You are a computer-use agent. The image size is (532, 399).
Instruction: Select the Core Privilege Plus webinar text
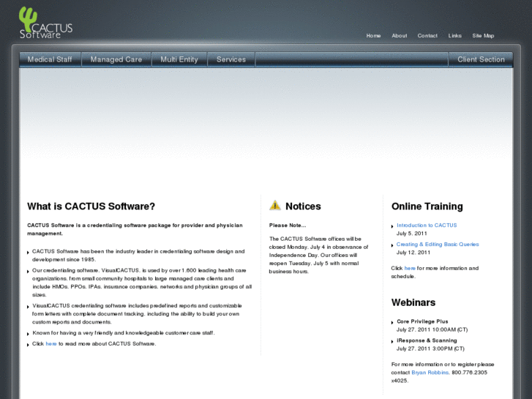point(422,321)
